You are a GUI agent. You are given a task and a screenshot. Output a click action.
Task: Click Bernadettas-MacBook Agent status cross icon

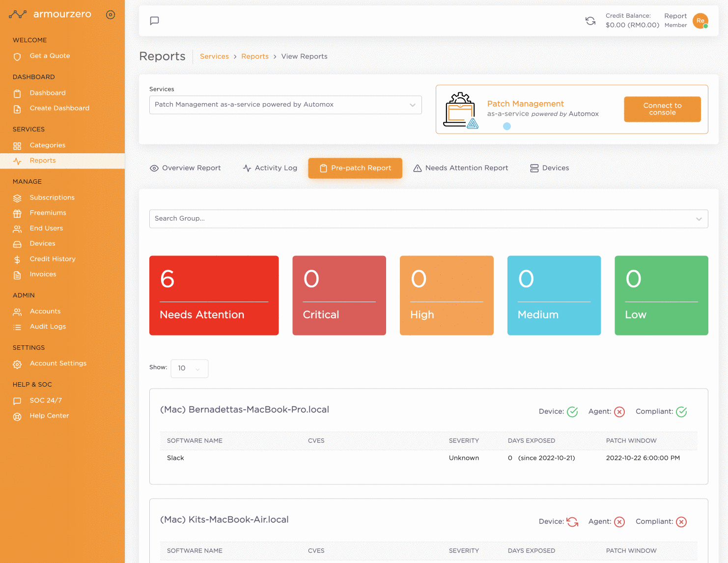pyautogui.click(x=619, y=412)
